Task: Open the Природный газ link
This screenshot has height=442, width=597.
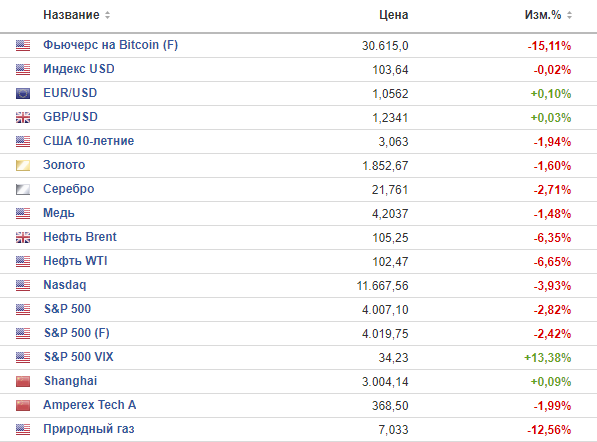Action: coord(89,429)
